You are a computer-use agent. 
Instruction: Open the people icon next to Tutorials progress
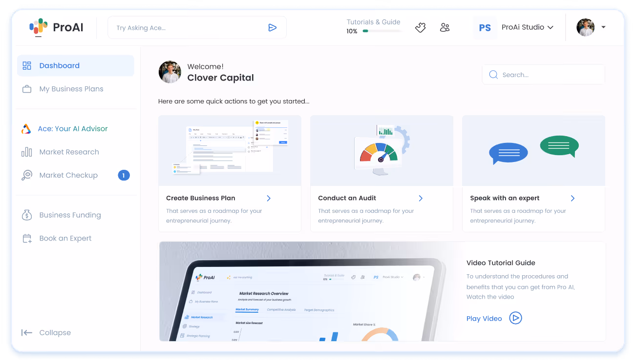pos(445,27)
